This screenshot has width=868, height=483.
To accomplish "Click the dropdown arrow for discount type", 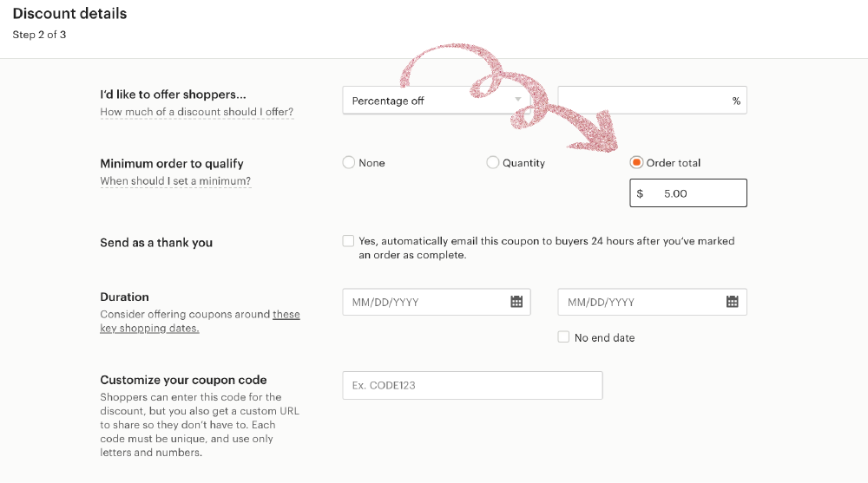I will 519,101.
